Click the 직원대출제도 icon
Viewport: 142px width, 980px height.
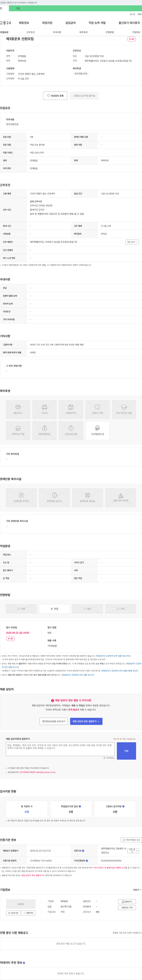point(44,431)
